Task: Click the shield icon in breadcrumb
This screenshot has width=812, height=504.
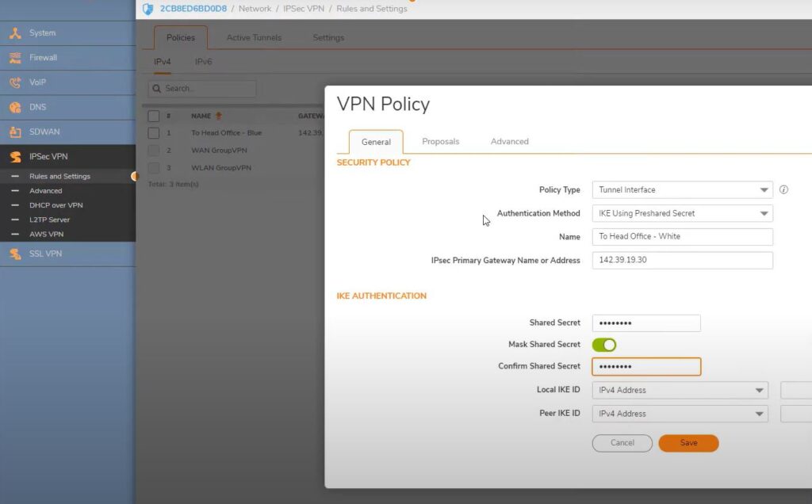Action: point(147,9)
